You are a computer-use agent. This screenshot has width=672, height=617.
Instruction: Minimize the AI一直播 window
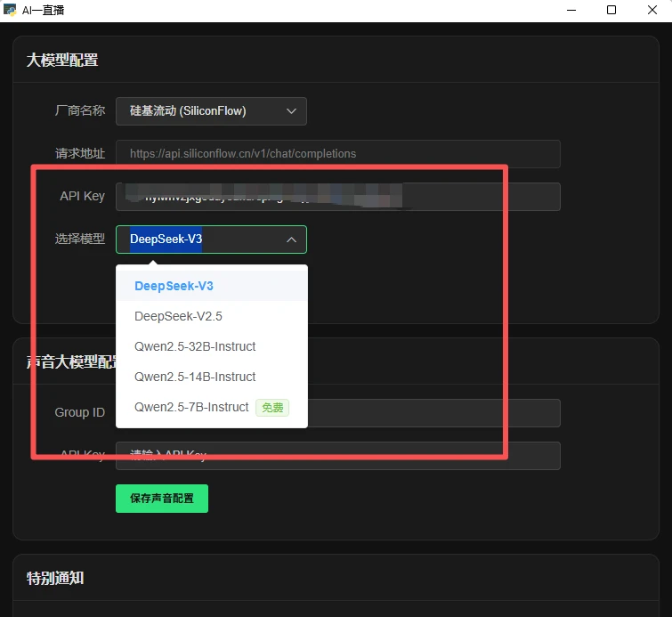coord(570,11)
